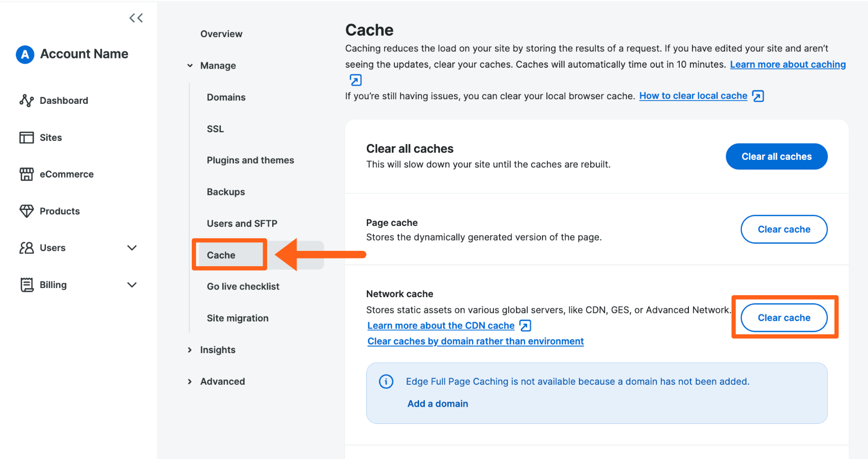
Task: Open the Users section icon
Action: click(x=26, y=248)
